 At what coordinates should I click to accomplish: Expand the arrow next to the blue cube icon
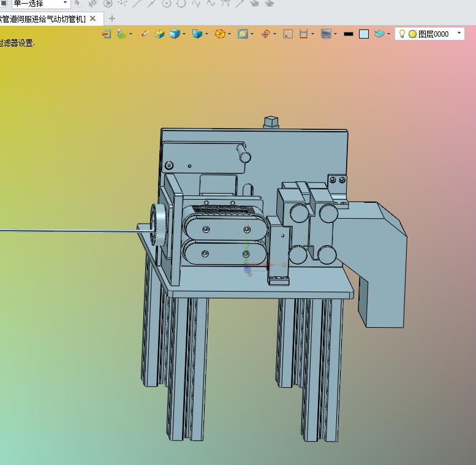(184, 34)
